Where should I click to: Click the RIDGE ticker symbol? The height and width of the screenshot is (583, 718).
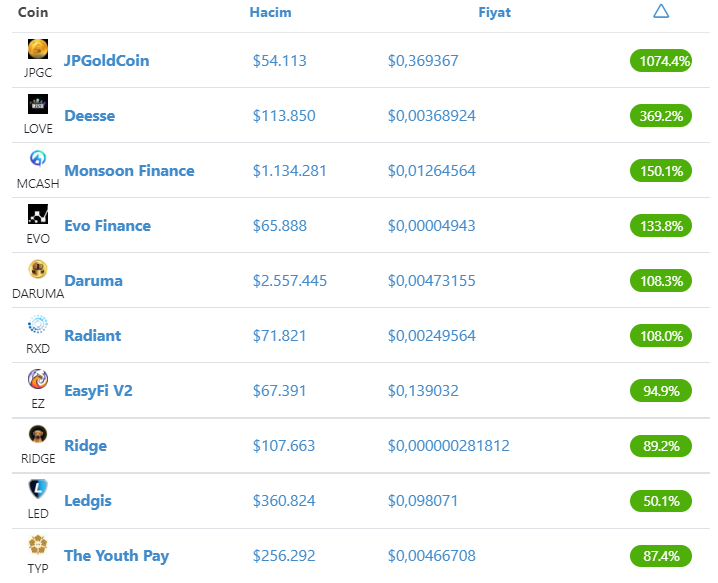[38, 458]
